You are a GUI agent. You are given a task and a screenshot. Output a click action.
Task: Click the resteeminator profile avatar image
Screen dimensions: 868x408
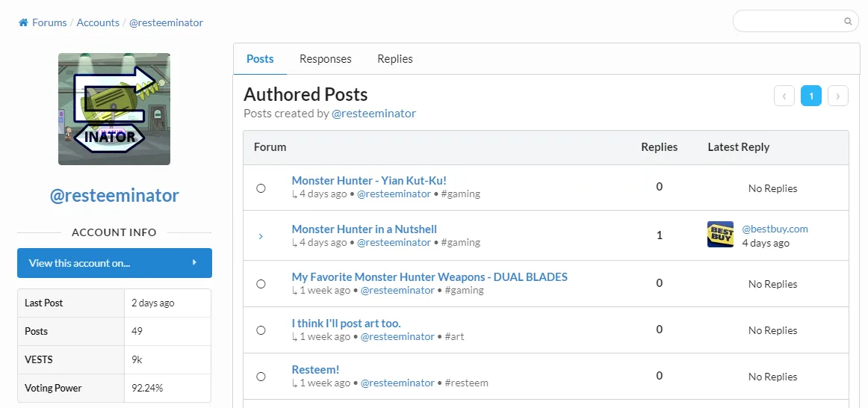coord(114,109)
